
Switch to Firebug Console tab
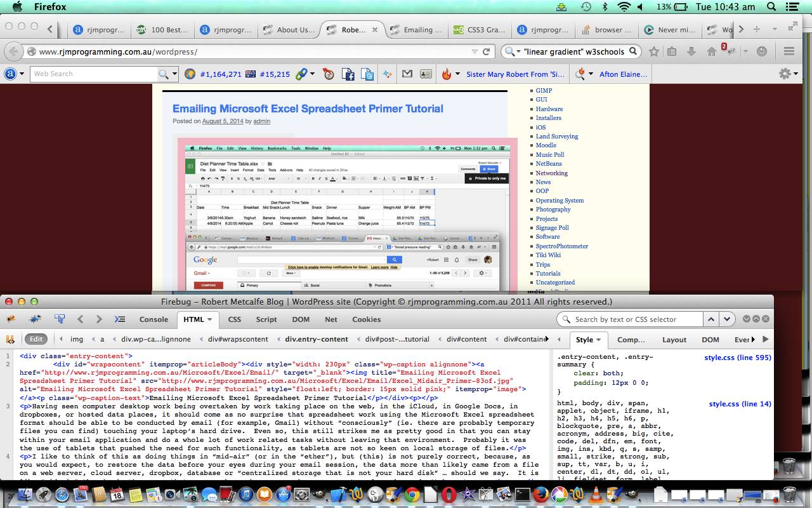[154, 319]
